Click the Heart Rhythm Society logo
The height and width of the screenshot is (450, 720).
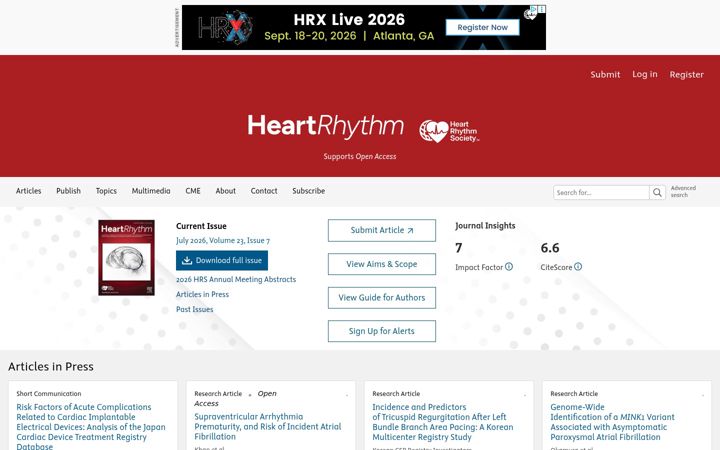(449, 131)
